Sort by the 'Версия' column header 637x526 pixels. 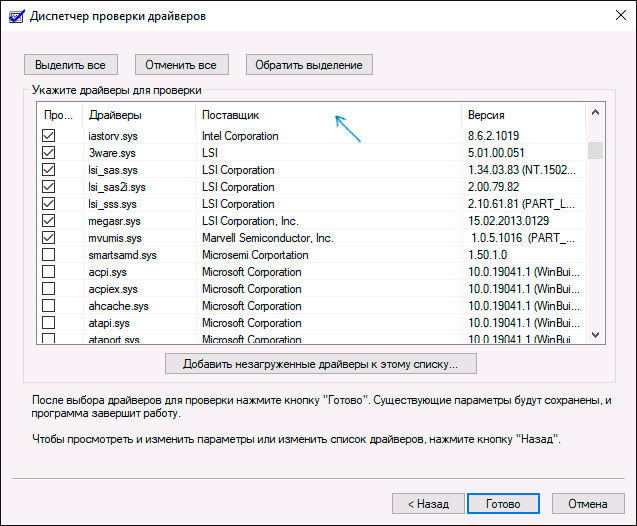[524, 115]
